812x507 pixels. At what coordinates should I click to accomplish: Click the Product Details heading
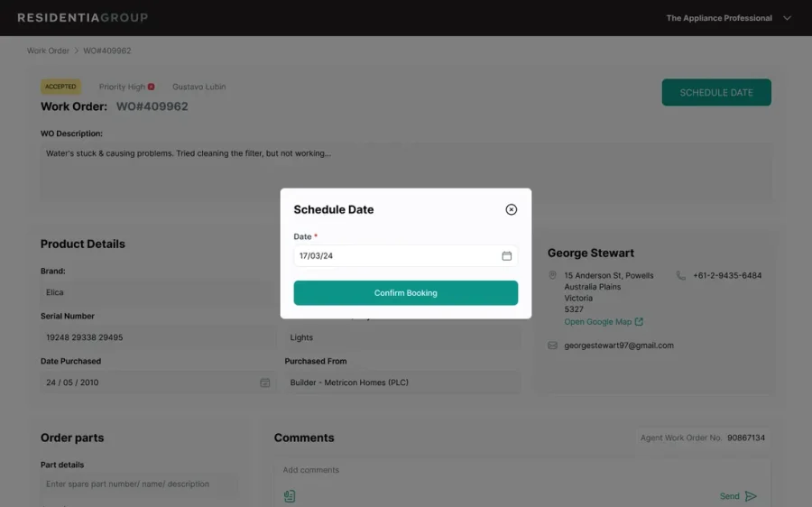click(x=83, y=244)
